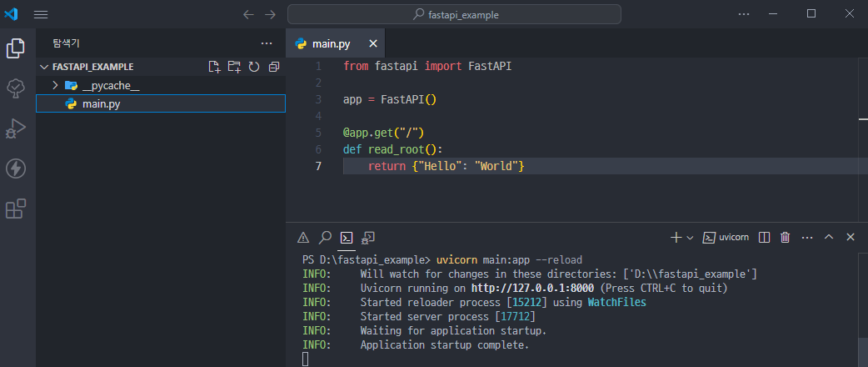Viewport: 868px width, 367px height.
Task: Click the VS Code logo icon
Action: point(11,14)
